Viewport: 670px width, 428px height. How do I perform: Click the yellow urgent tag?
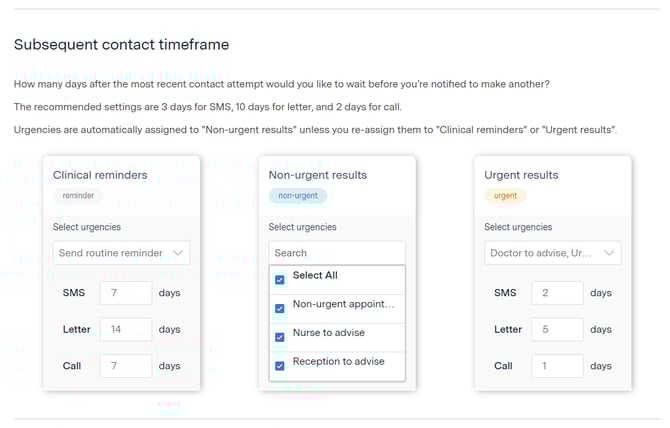tap(506, 196)
